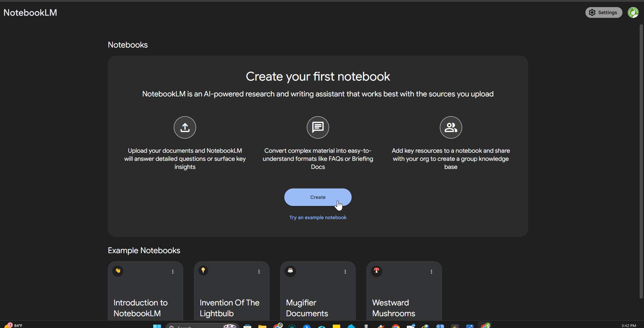644x328 pixels.
Task: Click the Settings gear icon
Action: [592, 12]
